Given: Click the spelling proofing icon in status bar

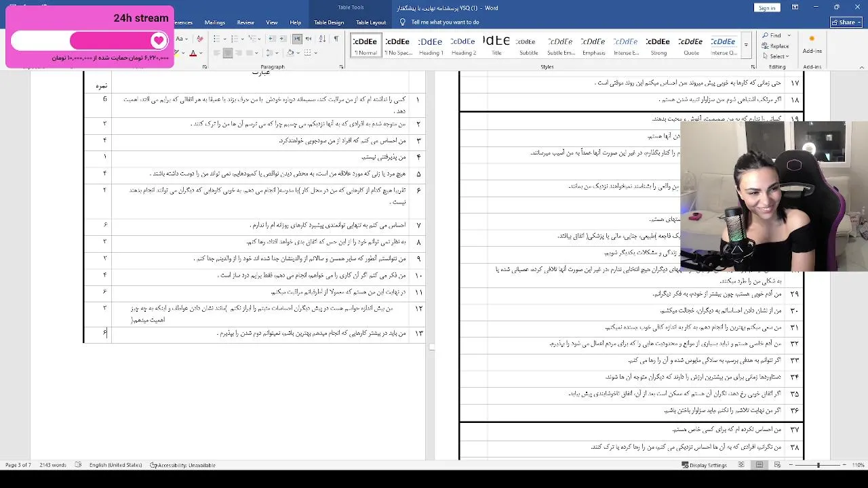Looking at the screenshot, I should click(x=78, y=465).
